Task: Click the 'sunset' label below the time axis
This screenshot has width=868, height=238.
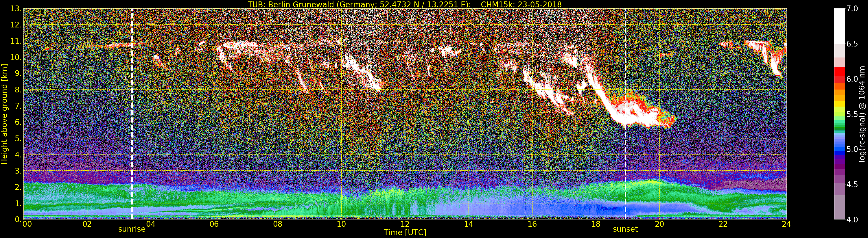Action: (x=625, y=229)
